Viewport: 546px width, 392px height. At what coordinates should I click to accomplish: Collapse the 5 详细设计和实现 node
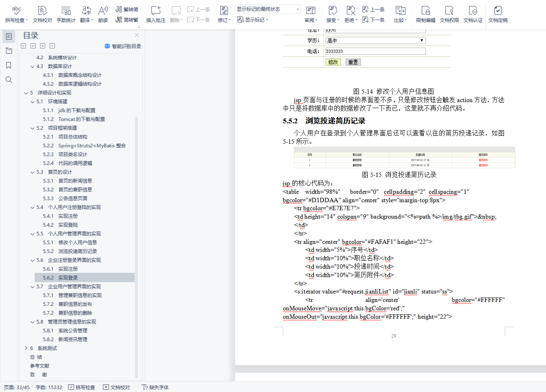click(26, 93)
